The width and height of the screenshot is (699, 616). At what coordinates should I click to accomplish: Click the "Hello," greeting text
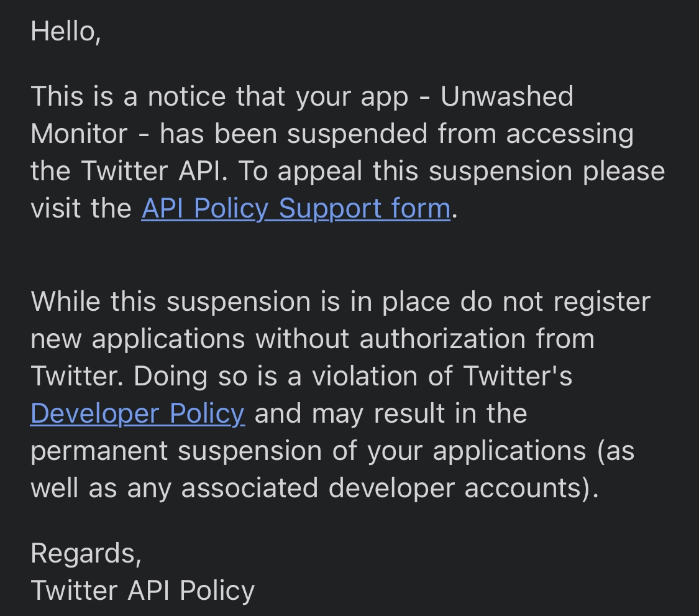click(x=66, y=32)
